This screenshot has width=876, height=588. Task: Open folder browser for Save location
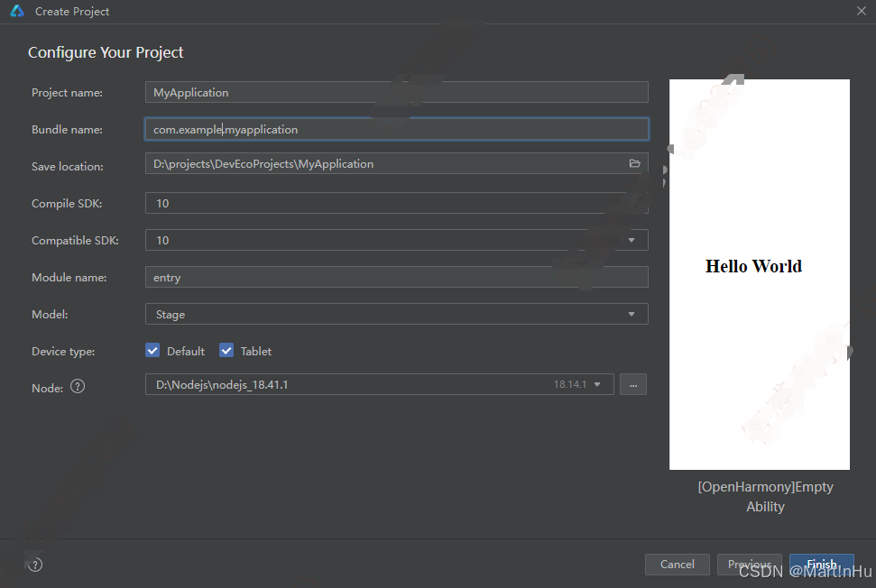[634, 163]
